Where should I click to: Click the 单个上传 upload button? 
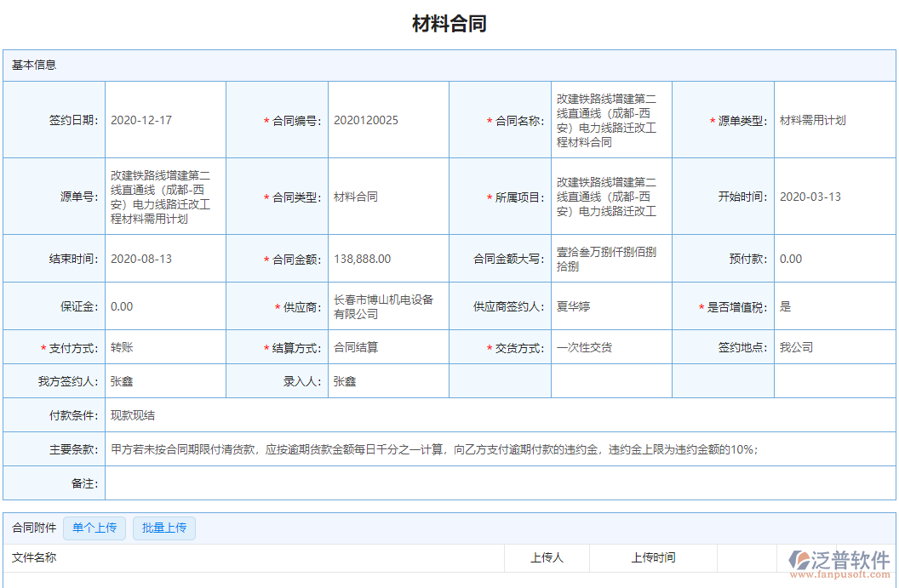(x=94, y=528)
